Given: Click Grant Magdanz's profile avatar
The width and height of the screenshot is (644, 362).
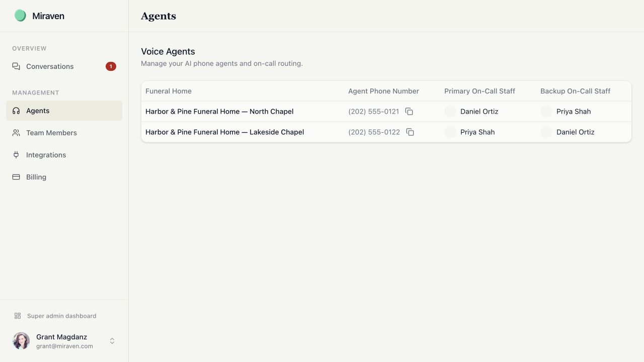Looking at the screenshot, I should (21, 341).
